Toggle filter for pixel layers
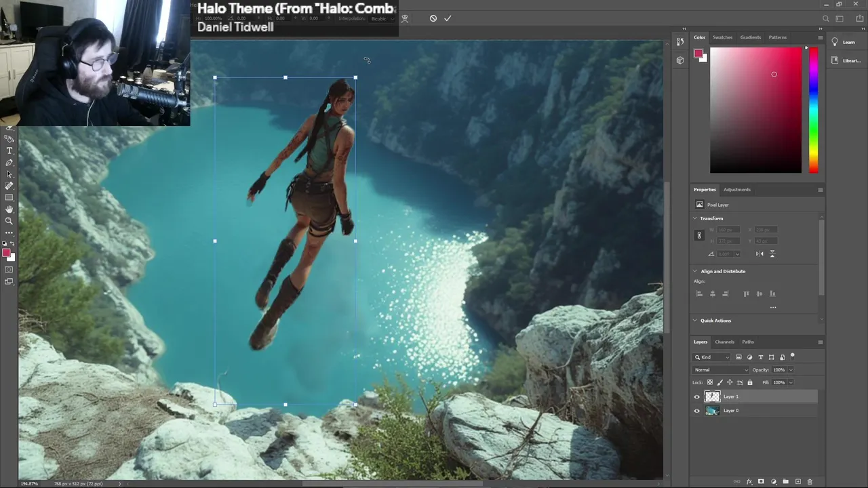The width and height of the screenshot is (868, 488). (x=738, y=357)
